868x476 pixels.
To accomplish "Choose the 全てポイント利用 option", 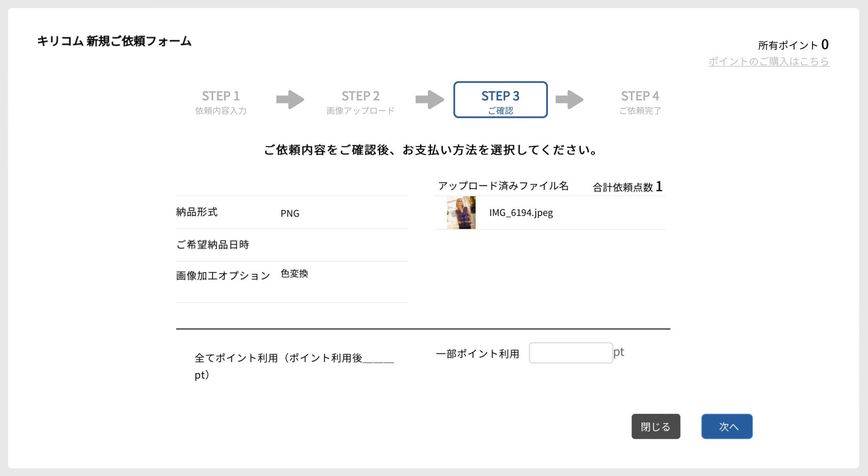I will pyautogui.click(x=294, y=366).
